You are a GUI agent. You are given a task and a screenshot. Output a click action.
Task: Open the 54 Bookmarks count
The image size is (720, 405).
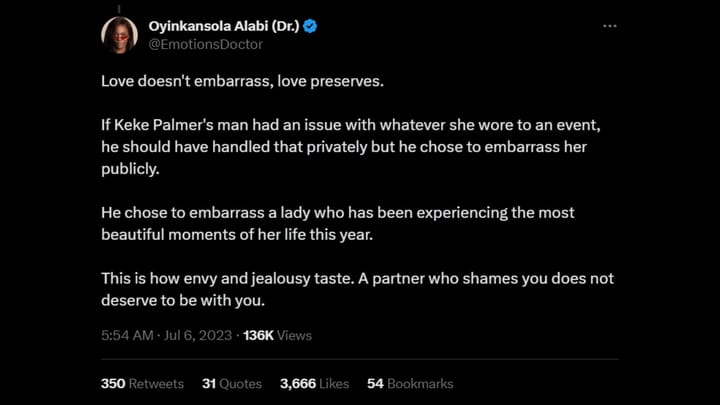tap(410, 383)
